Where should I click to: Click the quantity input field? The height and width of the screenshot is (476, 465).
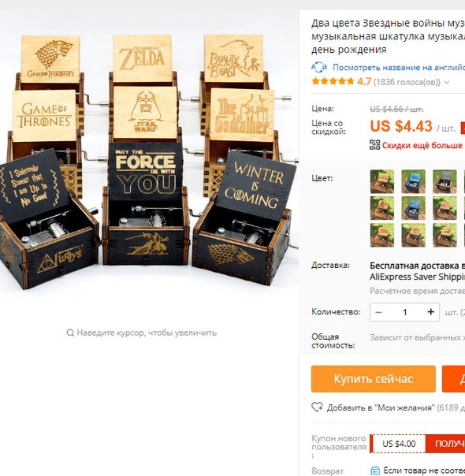[404, 312]
